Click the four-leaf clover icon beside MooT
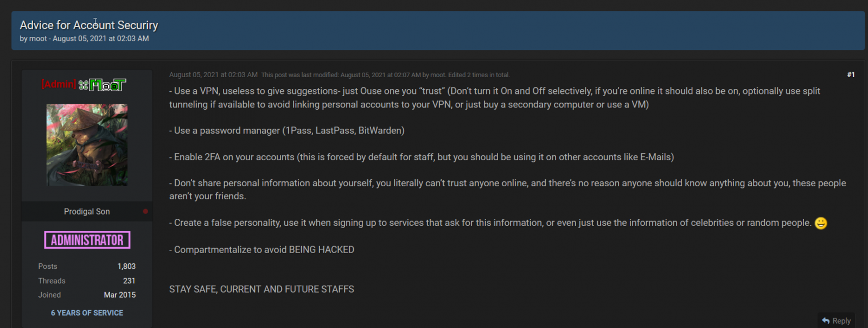Image resolution: width=868 pixels, height=328 pixels. click(x=83, y=85)
